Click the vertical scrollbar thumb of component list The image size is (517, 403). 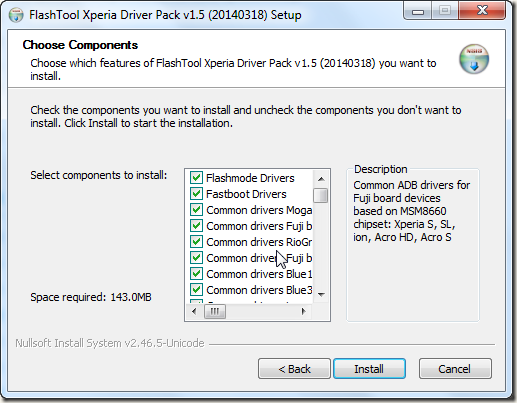(321, 195)
